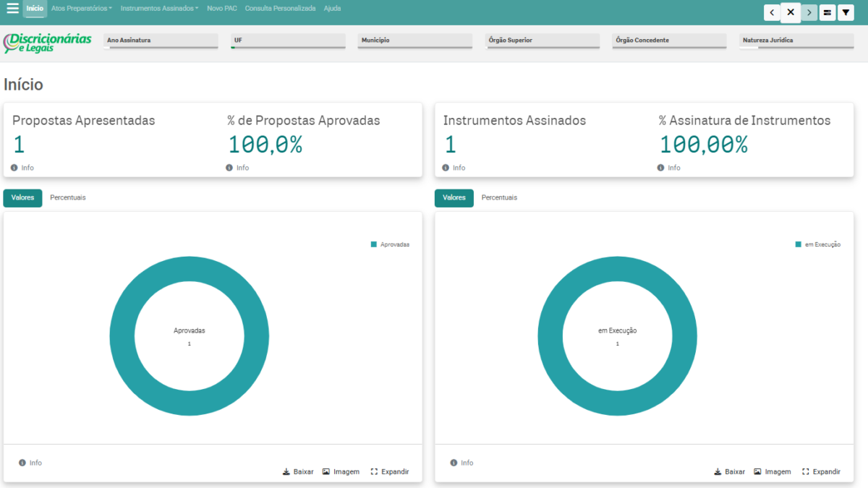Download data with Baixar on em Execução chart
The image size is (868, 488).
[729, 471]
